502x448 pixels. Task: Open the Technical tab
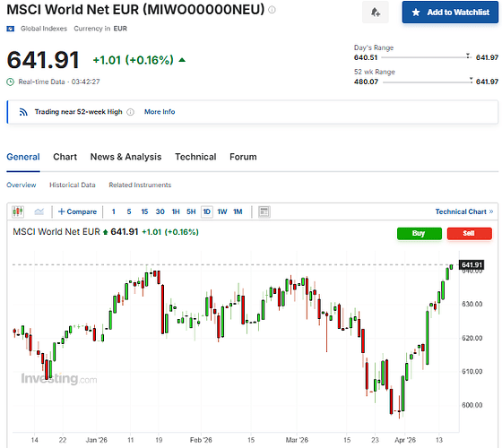tap(195, 157)
